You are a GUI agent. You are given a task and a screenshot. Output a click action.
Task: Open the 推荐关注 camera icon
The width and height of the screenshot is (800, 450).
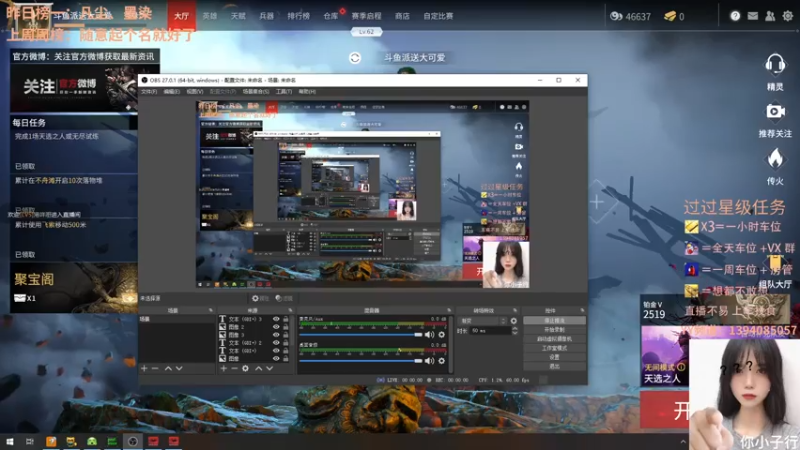click(x=775, y=111)
